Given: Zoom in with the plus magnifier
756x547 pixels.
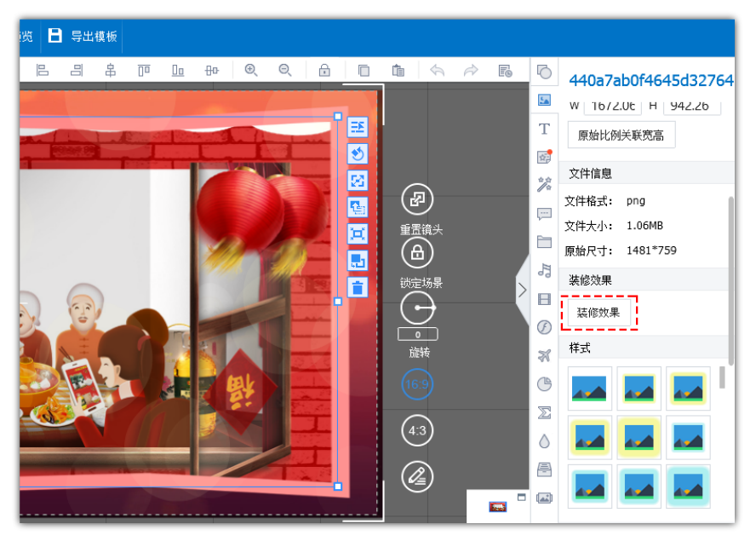Looking at the screenshot, I should tap(250, 71).
